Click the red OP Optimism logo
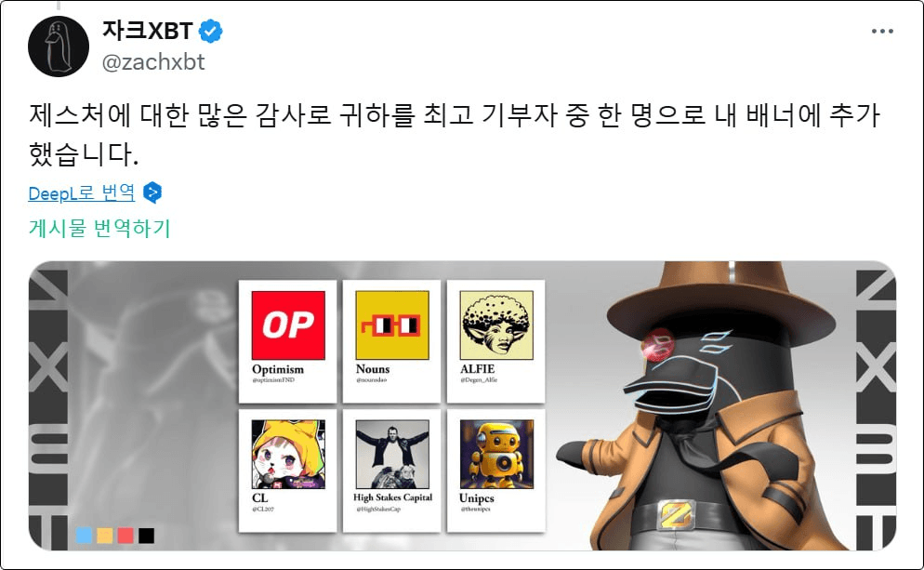 [x=288, y=325]
